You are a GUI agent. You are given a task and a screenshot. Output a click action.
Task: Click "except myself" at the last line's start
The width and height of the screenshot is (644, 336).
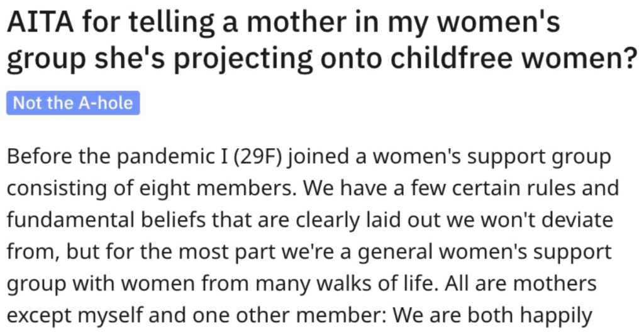[x=75, y=316]
